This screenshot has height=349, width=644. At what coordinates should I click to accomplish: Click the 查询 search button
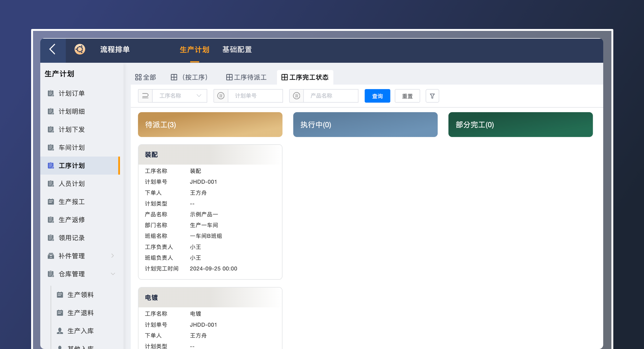coord(377,96)
